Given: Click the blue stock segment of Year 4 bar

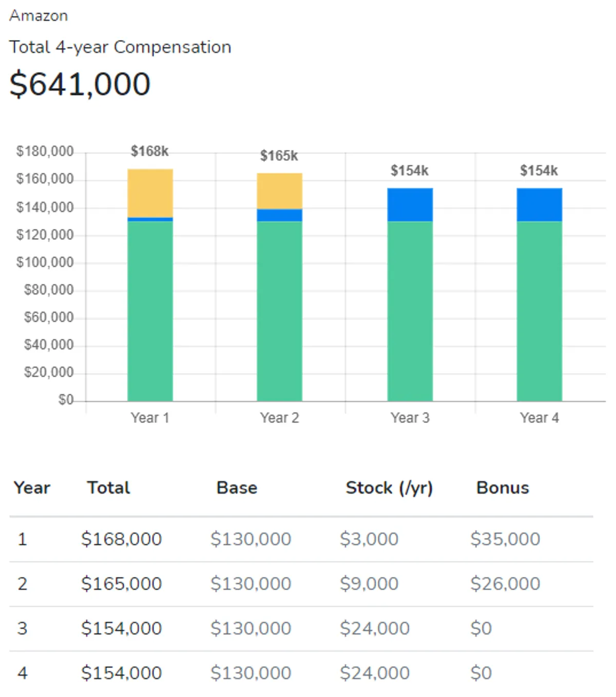Looking at the screenshot, I should coord(539,205).
